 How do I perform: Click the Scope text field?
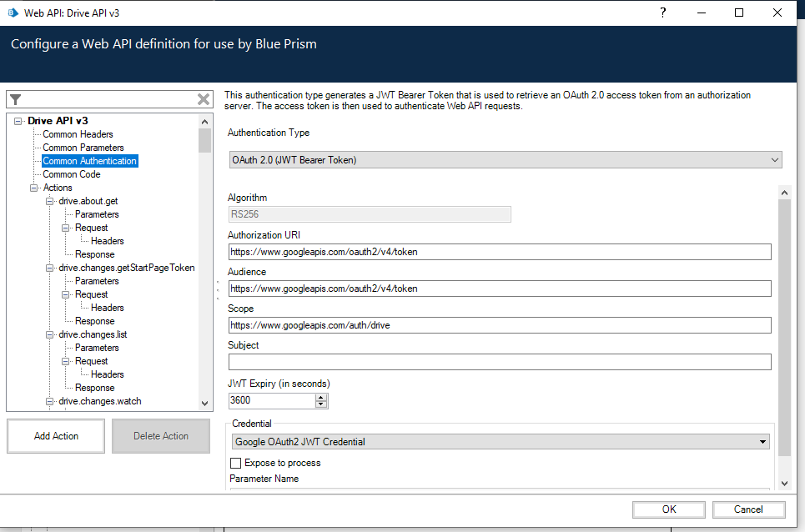pos(499,325)
